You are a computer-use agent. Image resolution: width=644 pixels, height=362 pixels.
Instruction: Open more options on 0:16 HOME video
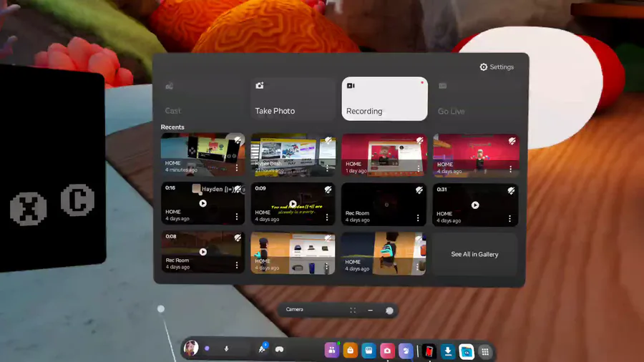point(237,217)
